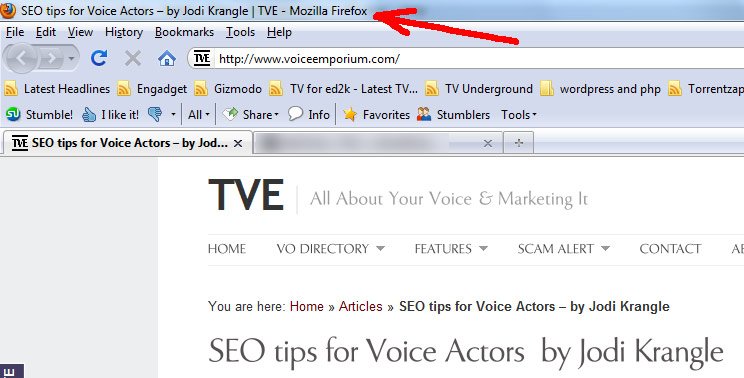
Task: Open the CONTACT page link
Action: coord(670,249)
